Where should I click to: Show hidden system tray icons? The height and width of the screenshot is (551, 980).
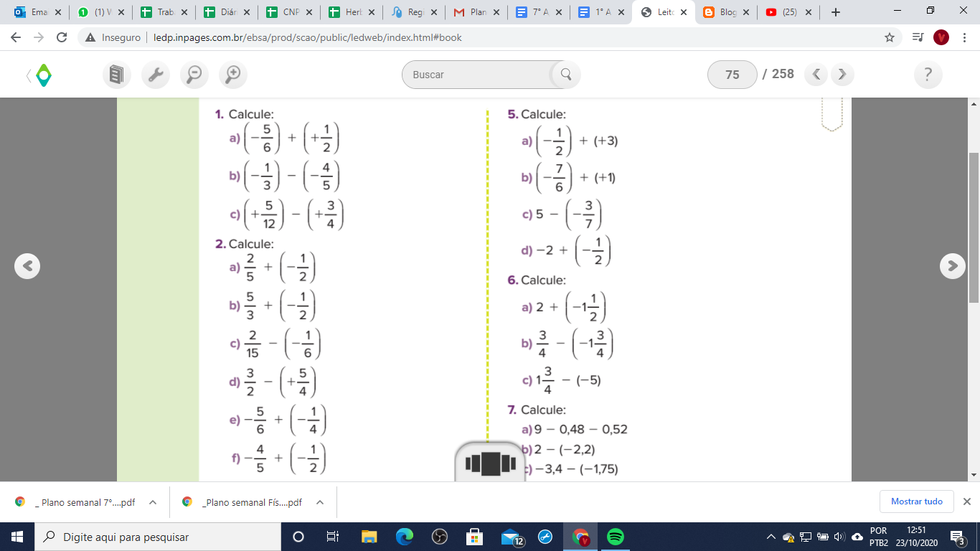(x=771, y=537)
